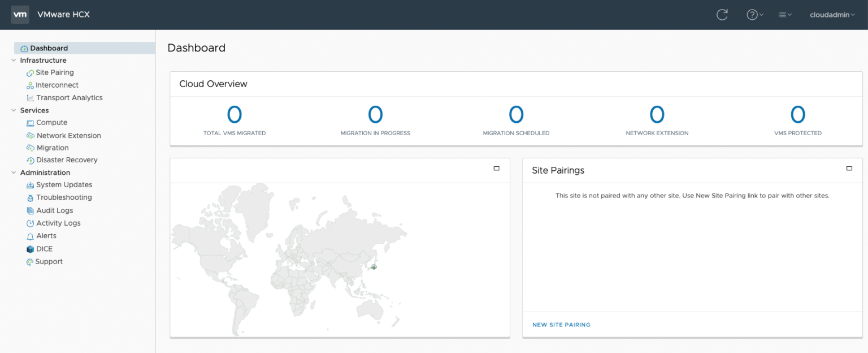
Task: Open the Network Extension service
Action: [68, 135]
